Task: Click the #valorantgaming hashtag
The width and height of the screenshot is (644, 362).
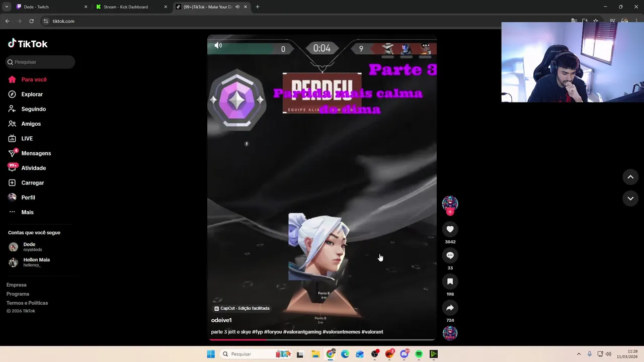Action: coord(302,332)
